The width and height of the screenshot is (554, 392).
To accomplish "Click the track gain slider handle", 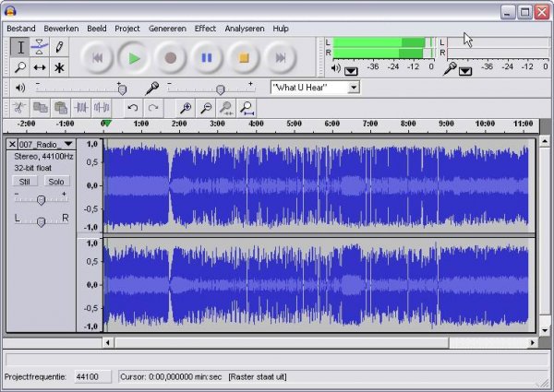I will pyautogui.click(x=41, y=200).
